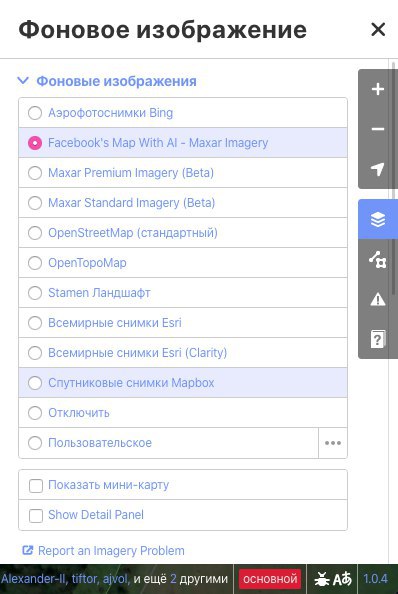
Task: Select Аэрофотоснимки Bing radio option
Action: pyautogui.click(x=183, y=113)
